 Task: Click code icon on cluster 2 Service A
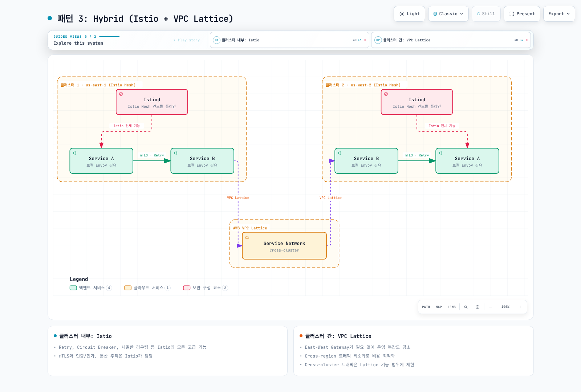point(441,153)
